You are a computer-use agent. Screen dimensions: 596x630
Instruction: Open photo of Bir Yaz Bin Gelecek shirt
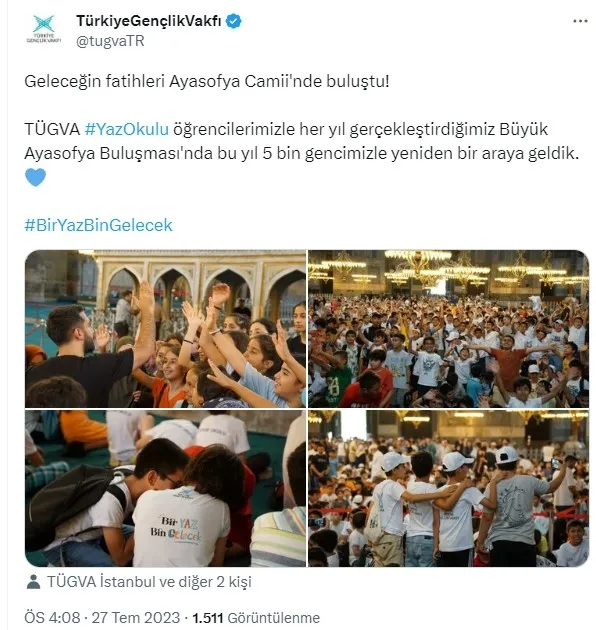(165, 488)
